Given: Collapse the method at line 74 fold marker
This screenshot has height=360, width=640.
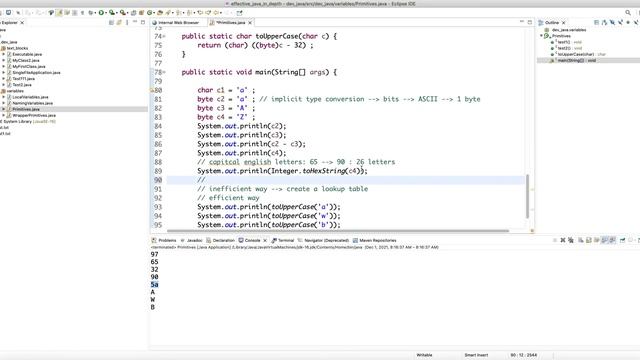Looking at the screenshot, I should click(x=164, y=36).
